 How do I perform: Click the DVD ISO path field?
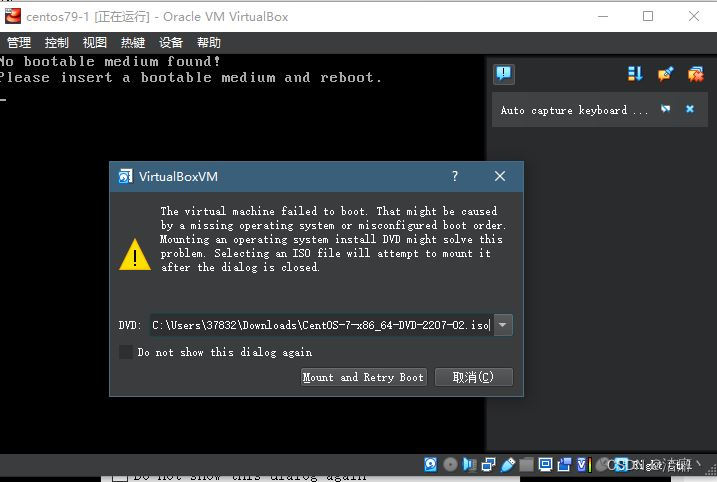(321, 325)
